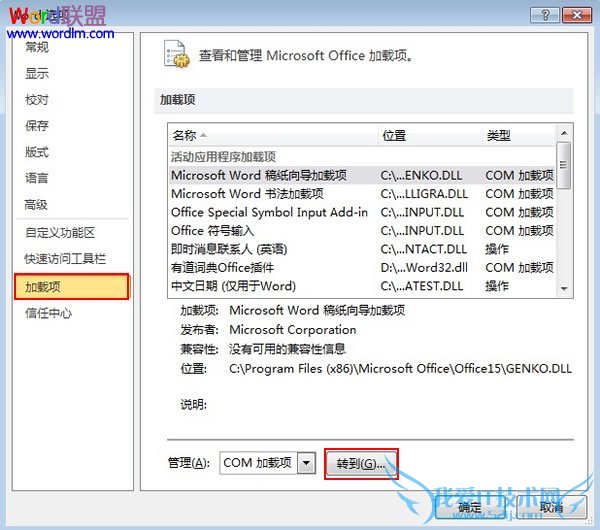Click the add-in list scrollbar thumb
Screen dimensions: 600x530
(x=564, y=165)
